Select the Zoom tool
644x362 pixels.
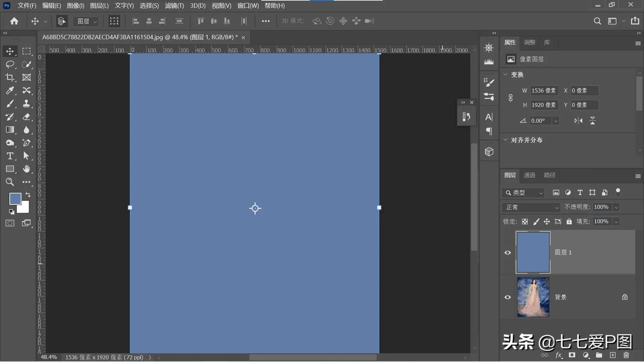[10, 182]
